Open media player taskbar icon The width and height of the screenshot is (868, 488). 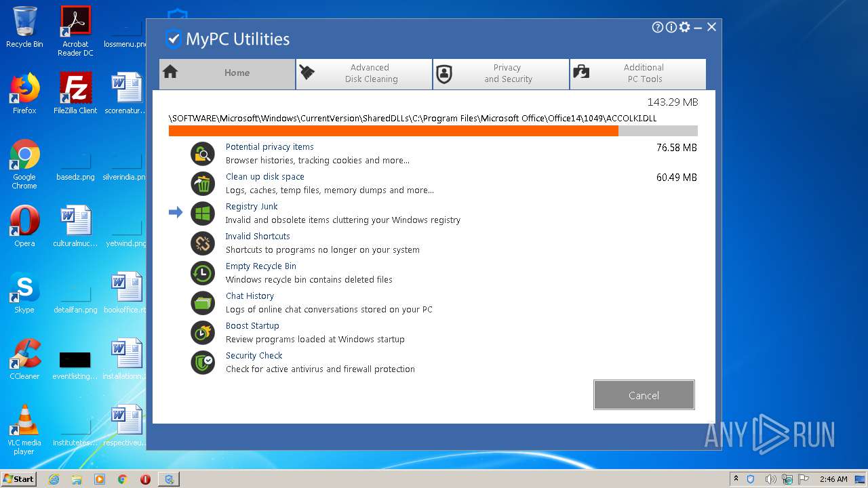[x=100, y=479]
